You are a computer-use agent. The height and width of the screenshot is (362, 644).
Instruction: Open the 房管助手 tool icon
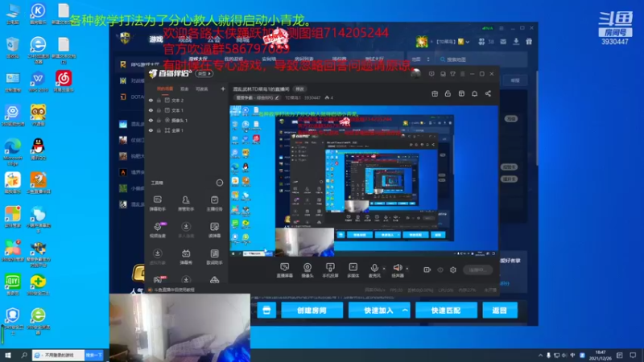[x=186, y=204]
